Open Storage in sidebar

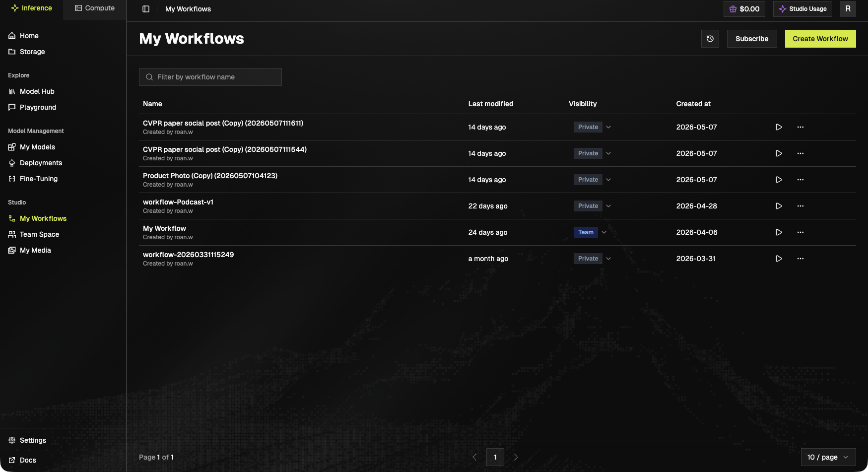point(27,52)
